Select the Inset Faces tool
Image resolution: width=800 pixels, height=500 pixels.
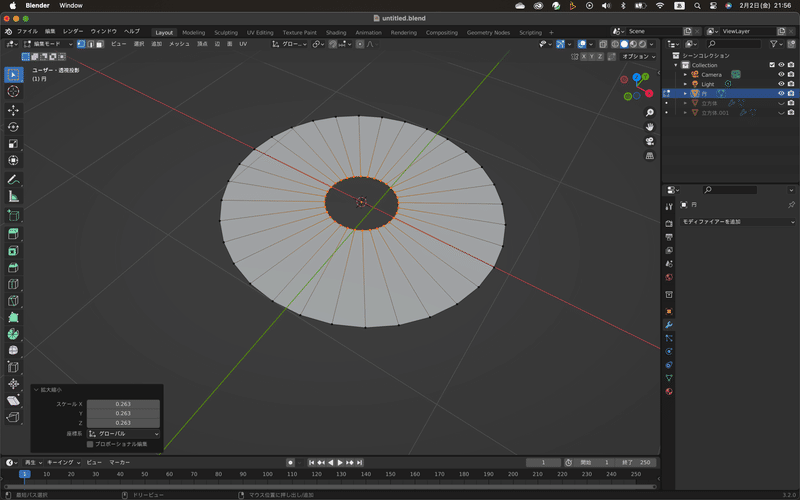[x=13, y=251]
